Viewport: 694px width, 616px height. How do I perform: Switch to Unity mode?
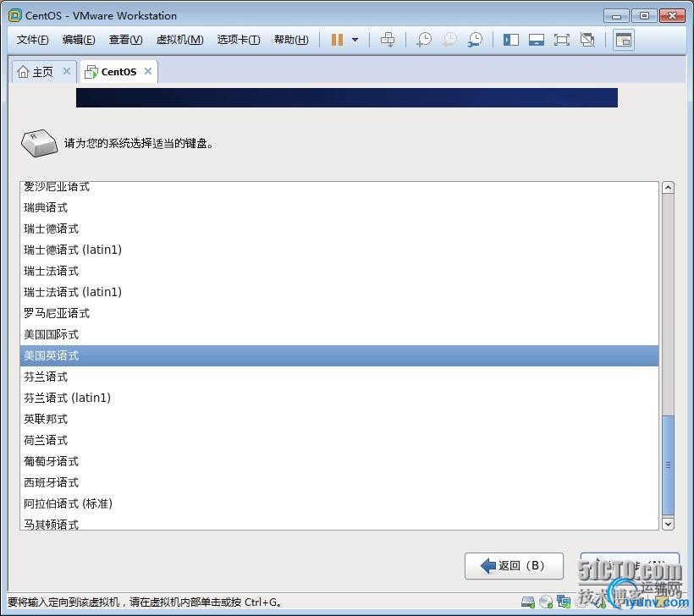click(587, 40)
